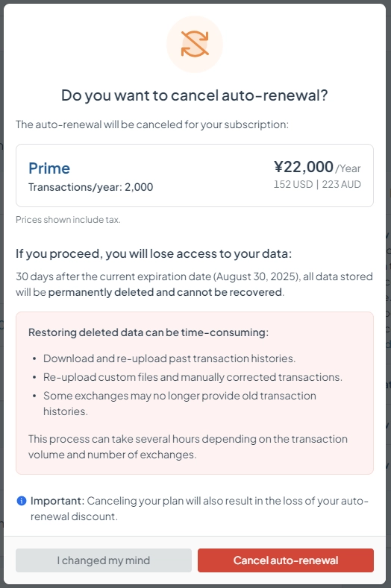Select the Prime plan name
391x588 pixels.
49,168
